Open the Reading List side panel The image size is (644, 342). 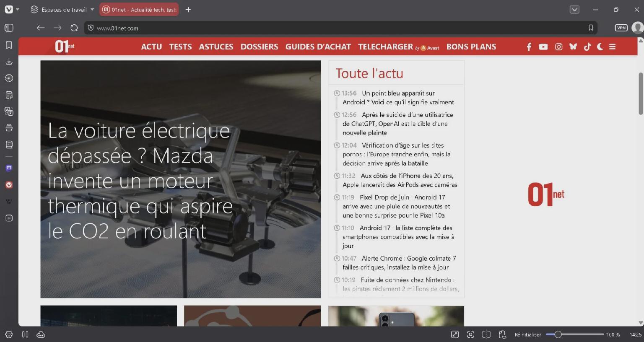coord(9,145)
